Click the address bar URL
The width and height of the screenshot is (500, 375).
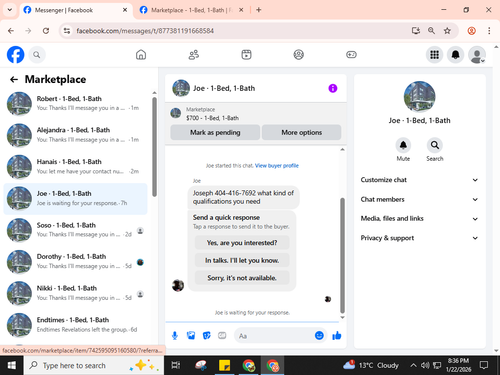[145, 31]
